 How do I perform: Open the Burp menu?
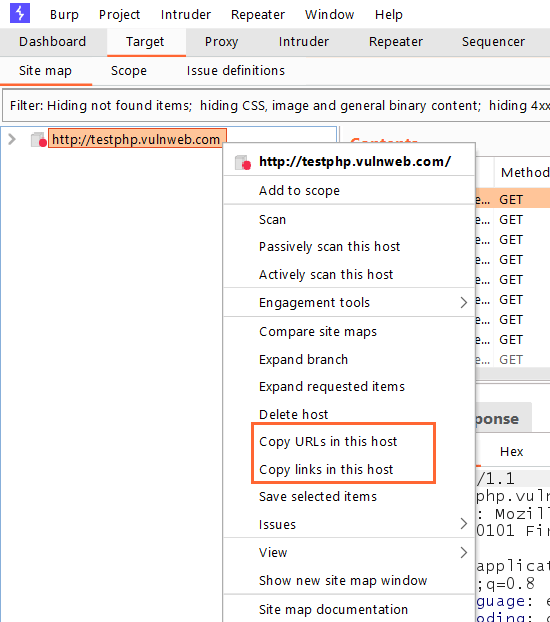64,15
